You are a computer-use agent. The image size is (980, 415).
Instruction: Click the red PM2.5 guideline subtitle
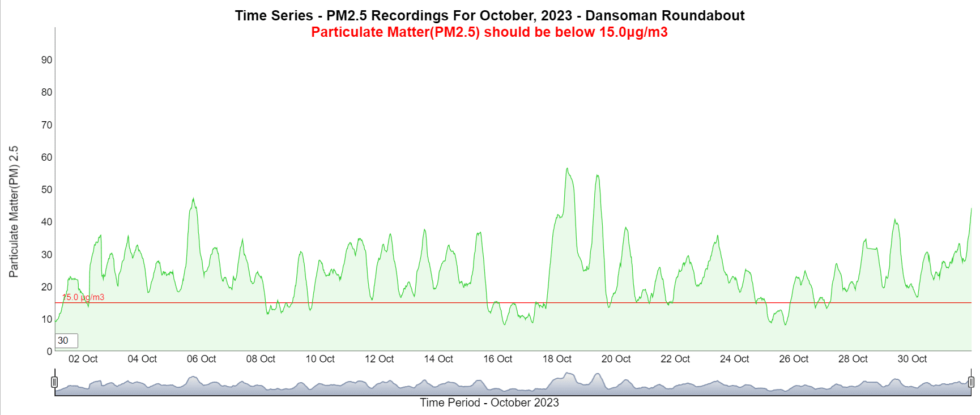pyautogui.click(x=489, y=32)
